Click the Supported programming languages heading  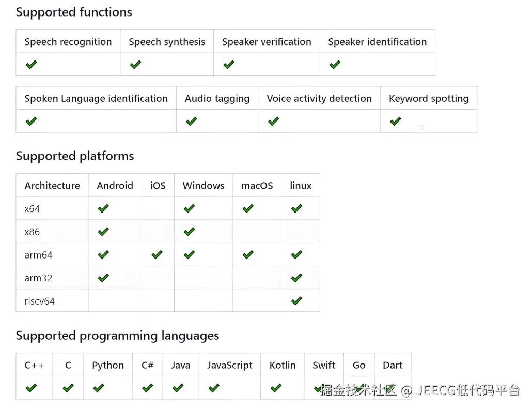(x=117, y=336)
